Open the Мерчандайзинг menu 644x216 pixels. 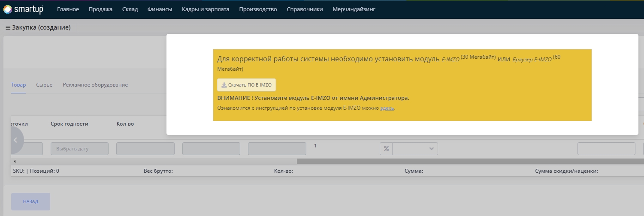coord(354,9)
